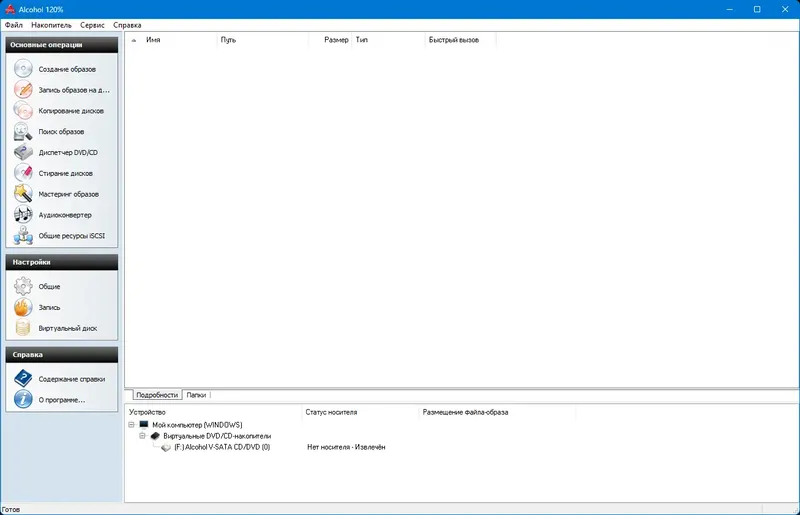The image size is (800, 515).
Task: Click the Справка panel header in sidebar
Action: click(62, 354)
